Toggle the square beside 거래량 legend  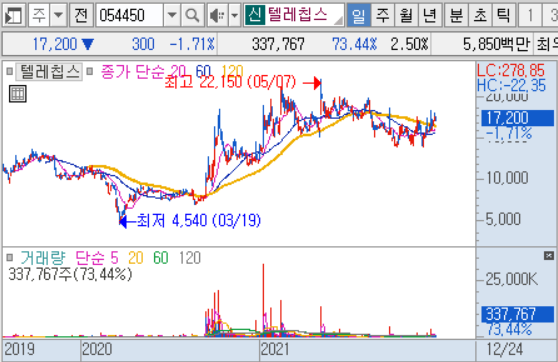pyautogui.click(x=10, y=257)
